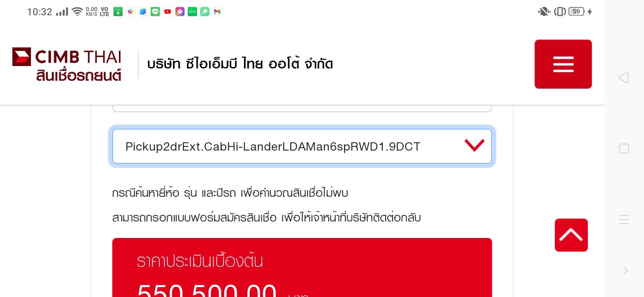This screenshot has width=644, height=297.
Task: Open the iQIYI notification icon
Action: [x=192, y=12]
